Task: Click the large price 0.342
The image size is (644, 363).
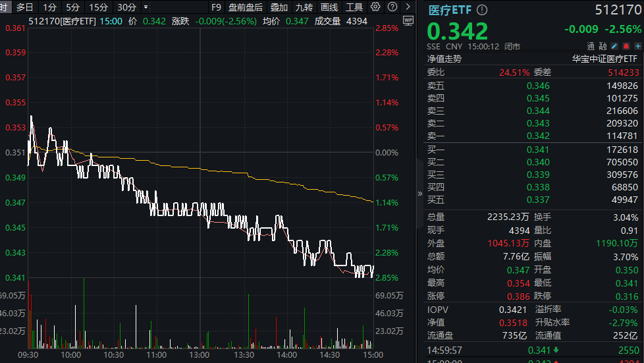Action: point(458,31)
